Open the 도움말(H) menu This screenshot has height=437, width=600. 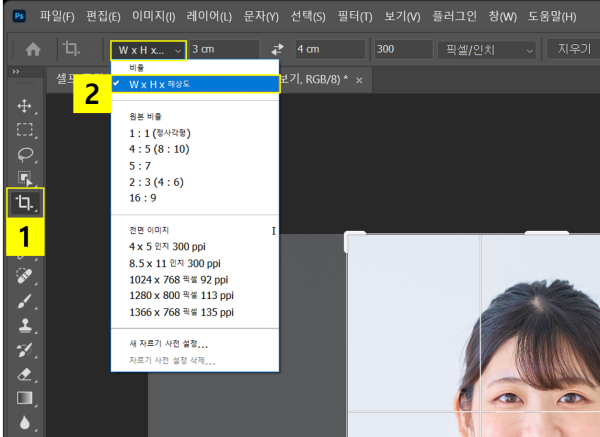point(552,16)
